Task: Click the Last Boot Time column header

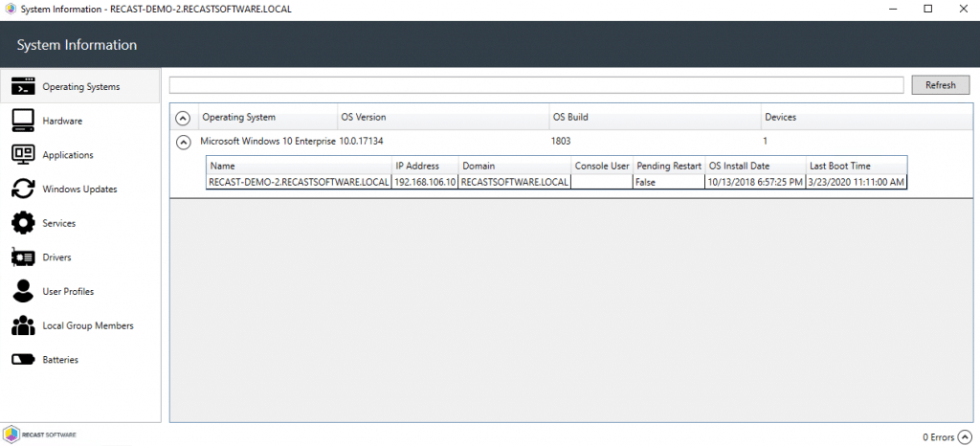Action: coord(857,167)
